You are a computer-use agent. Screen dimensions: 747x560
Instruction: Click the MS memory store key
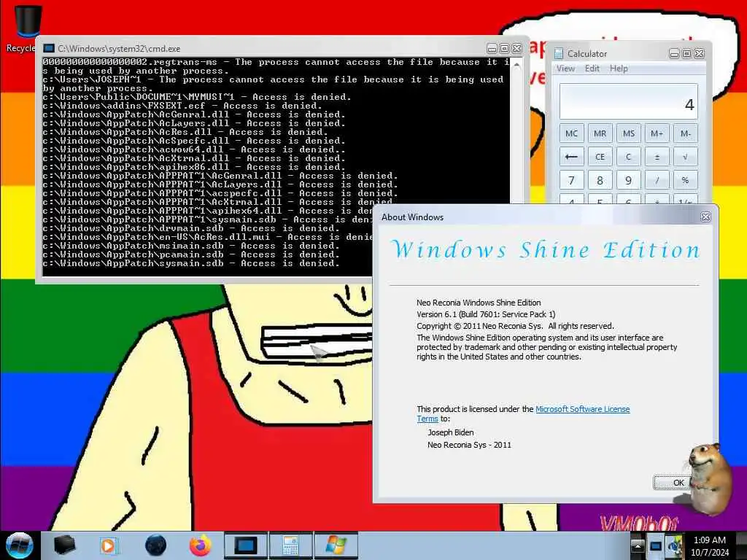628,133
